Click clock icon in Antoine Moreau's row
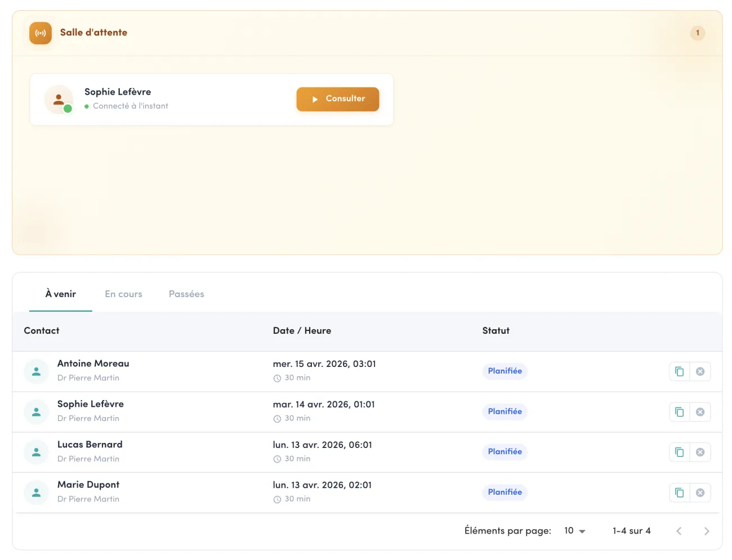The height and width of the screenshot is (560, 732). click(x=277, y=378)
